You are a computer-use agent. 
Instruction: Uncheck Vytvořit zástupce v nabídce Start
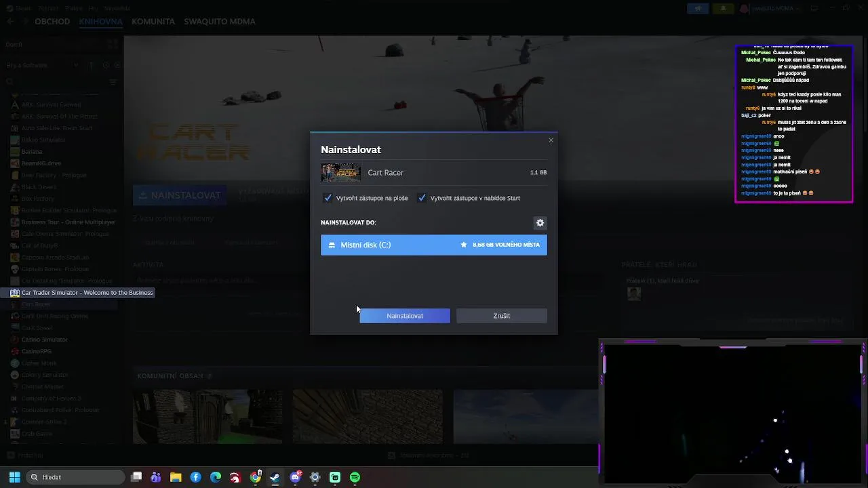coord(422,198)
